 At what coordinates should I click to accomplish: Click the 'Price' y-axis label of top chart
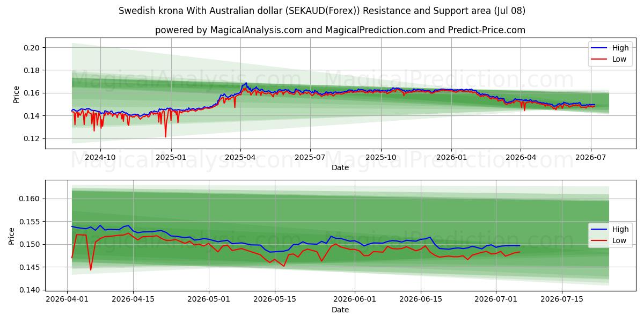pyautogui.click(x=16, y=93)
